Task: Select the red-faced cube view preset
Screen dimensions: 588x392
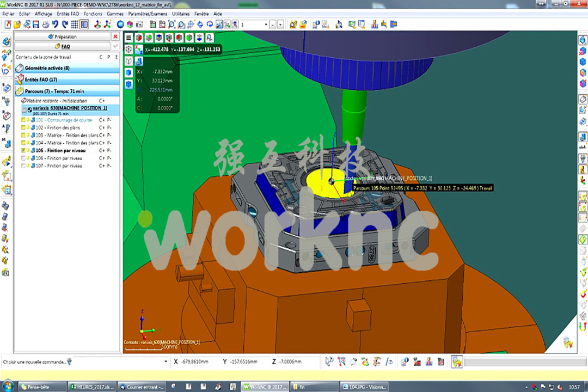Action: pyautogui.click(x=139, y=38)
